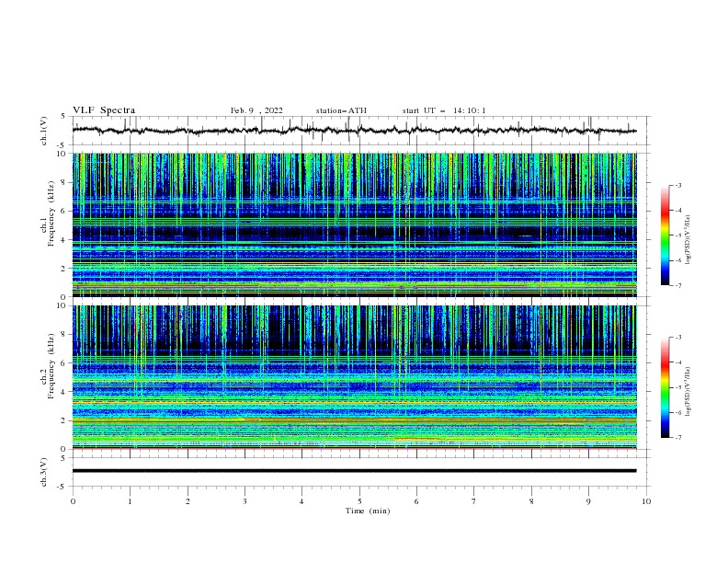Click the 'start UT = 14:10:1' text
The width and height of the screenshot is (728, 563).
pos(444,110)
